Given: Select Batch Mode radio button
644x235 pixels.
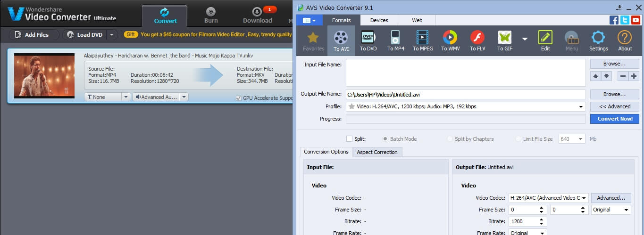Looking at the screenshot, I should coord(385,139).
